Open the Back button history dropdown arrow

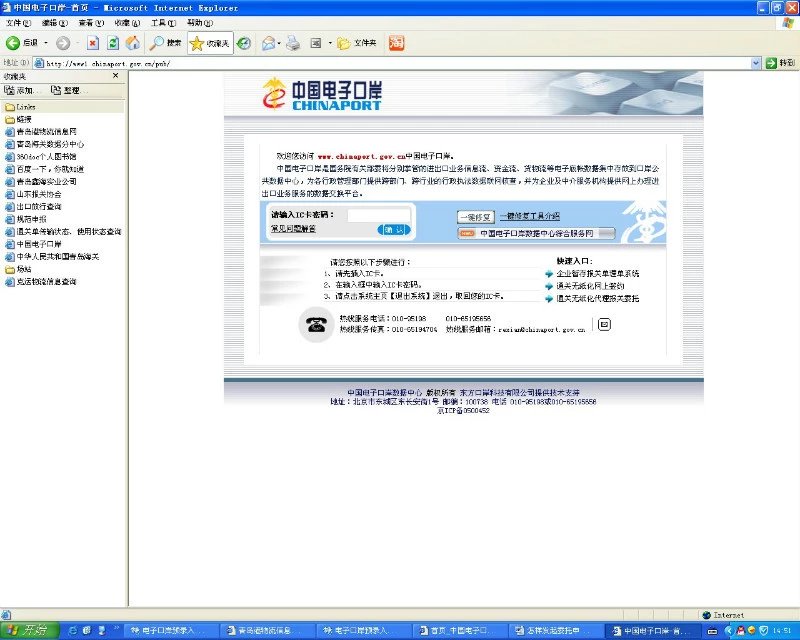[x=46, y=43]
